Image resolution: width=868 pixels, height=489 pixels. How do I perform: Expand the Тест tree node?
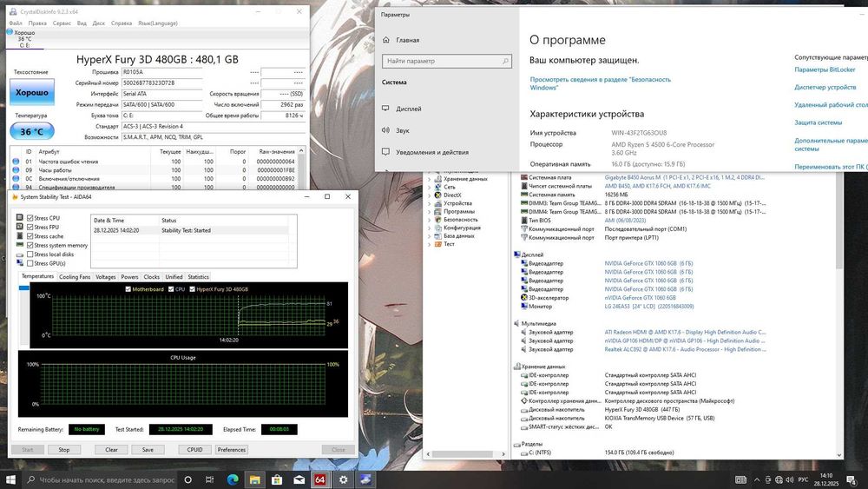[429, 244]
